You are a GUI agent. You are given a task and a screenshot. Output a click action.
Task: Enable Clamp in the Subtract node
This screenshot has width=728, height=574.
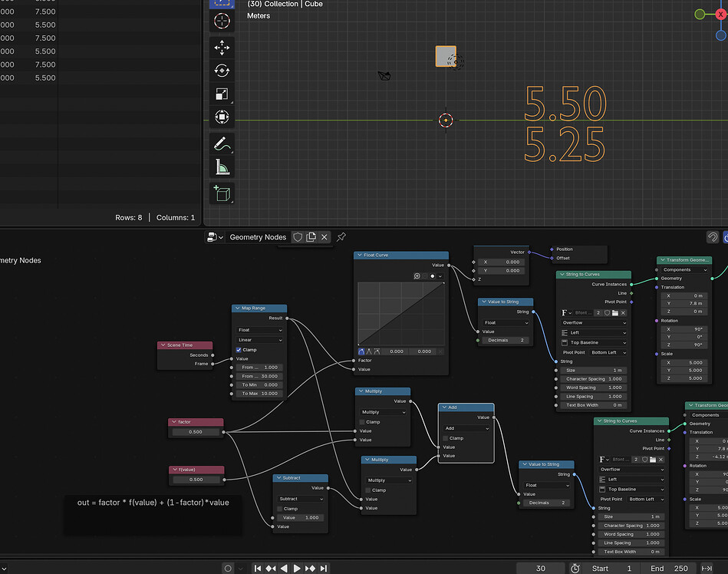pos(280,509)
